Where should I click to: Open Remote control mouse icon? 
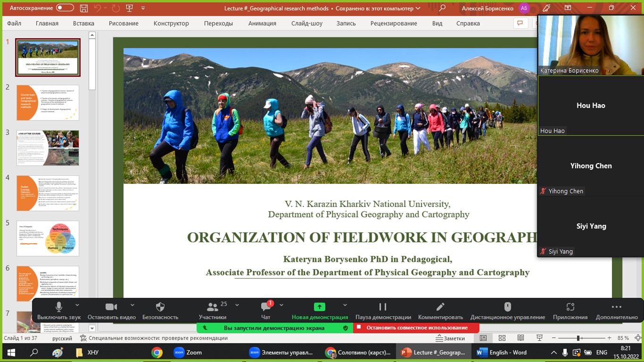tap(508, 307)
